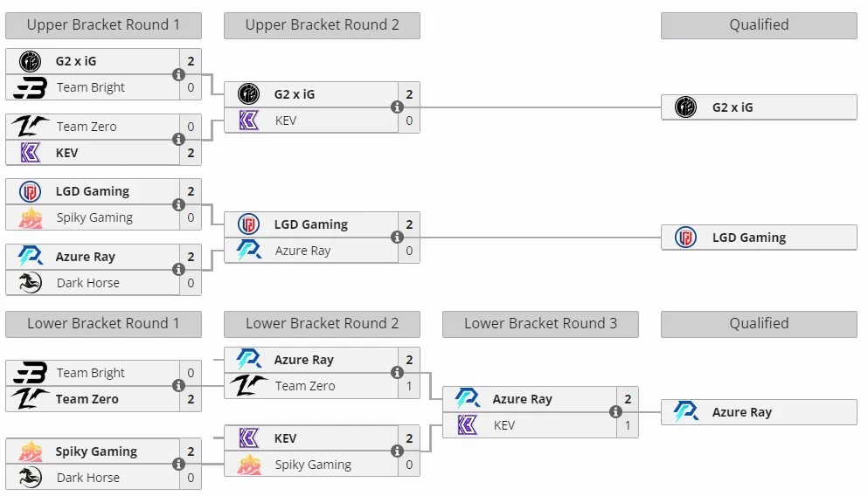Viewport: 868px width, 496px height.
Task: Open info icon for G2 x iG vs Team Bright match
Action: 178,74
